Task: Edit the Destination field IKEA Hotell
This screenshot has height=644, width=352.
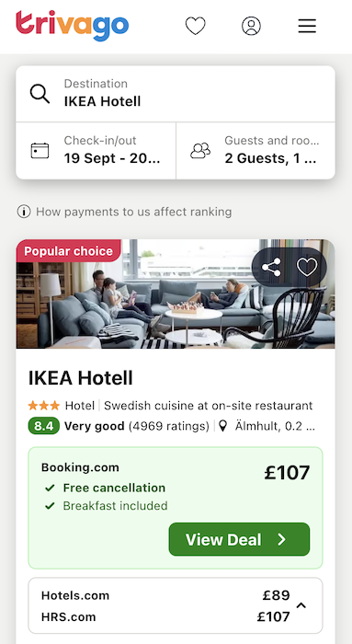Action: [x=176, y=94]
